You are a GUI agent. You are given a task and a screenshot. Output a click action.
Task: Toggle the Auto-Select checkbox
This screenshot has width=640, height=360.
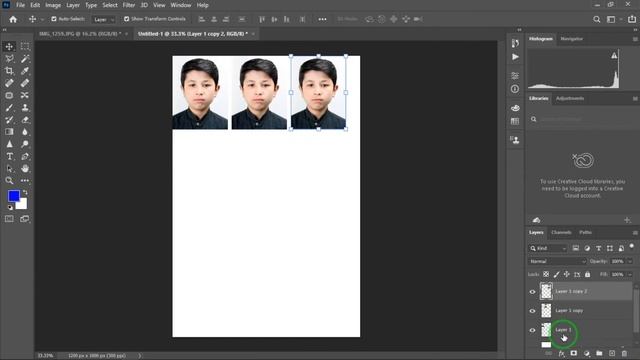[x=54, y=19]
